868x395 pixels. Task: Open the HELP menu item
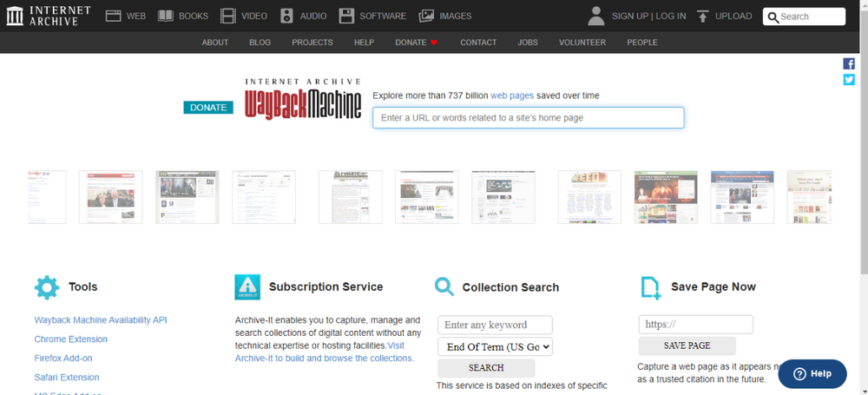tap(365, 42)
